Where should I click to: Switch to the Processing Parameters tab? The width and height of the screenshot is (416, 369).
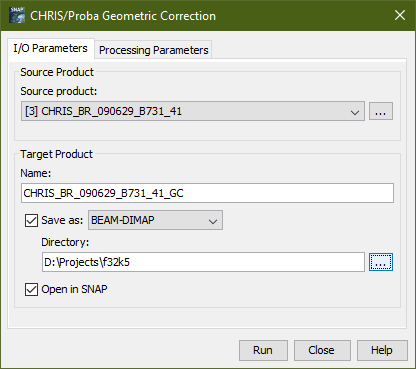pyautogui.click(x=153, y=50)
